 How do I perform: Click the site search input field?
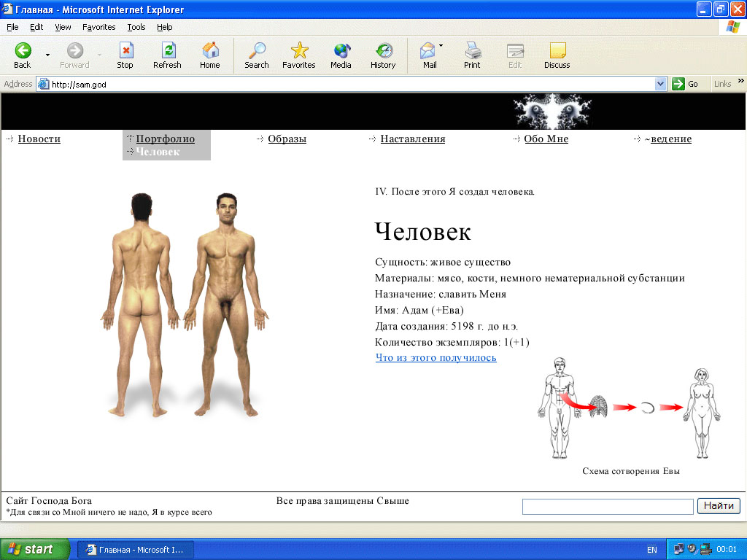tap(607, 507)
